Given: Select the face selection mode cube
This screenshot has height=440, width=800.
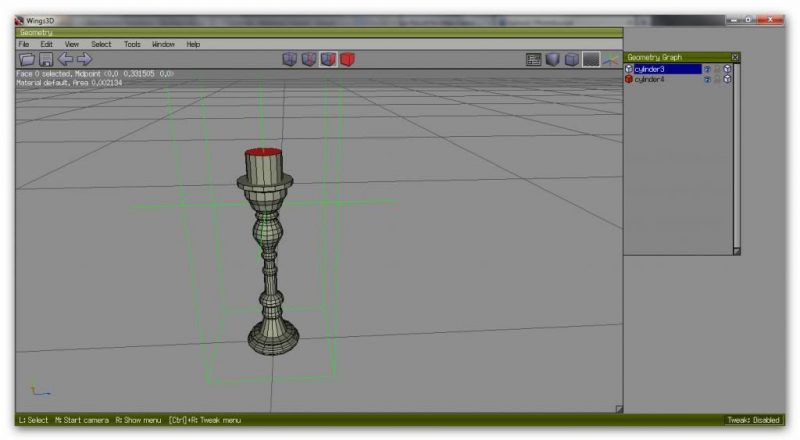Looking at the screenshot, I should tap(327, 60).
